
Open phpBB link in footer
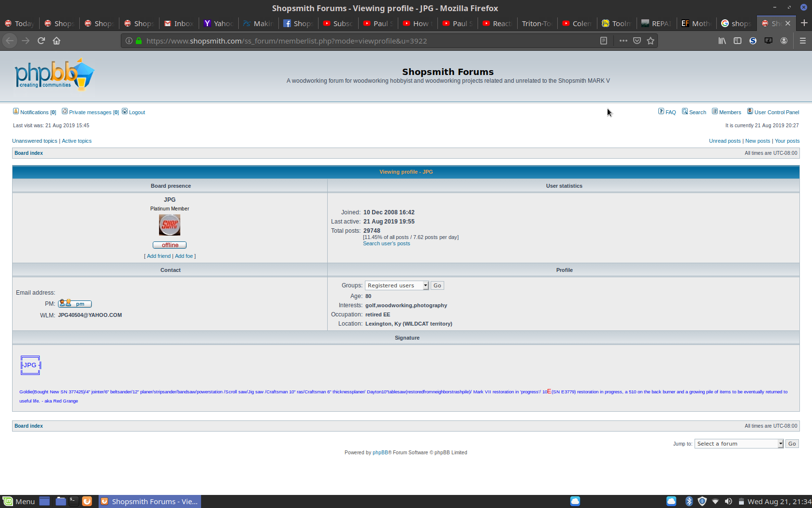(x=380, y=452)
